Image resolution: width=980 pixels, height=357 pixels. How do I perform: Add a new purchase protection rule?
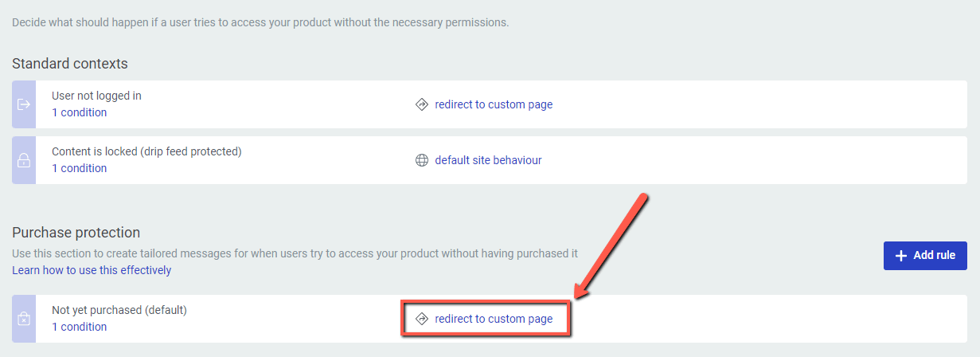[x=925, y=255]
